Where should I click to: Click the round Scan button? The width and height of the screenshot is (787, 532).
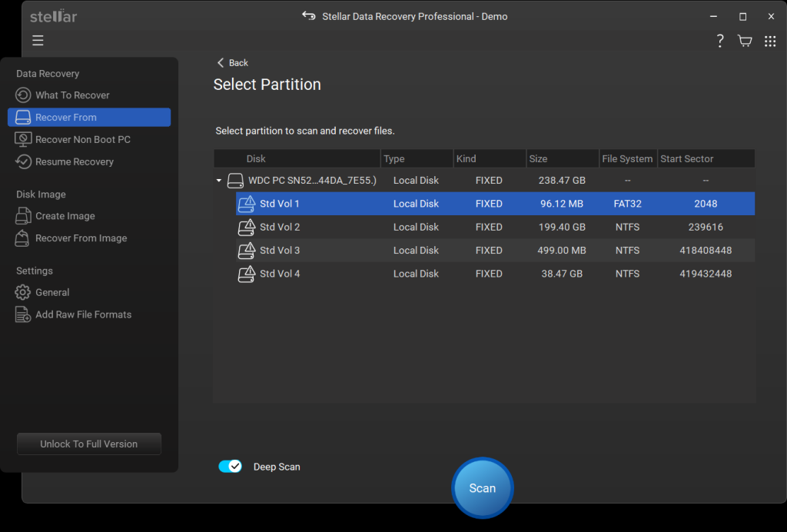(x=483, y=488)
